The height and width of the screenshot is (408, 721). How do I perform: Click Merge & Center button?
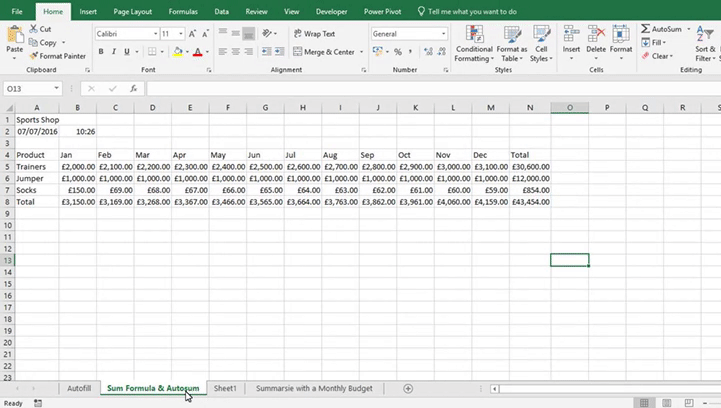(x=323, y=52)
